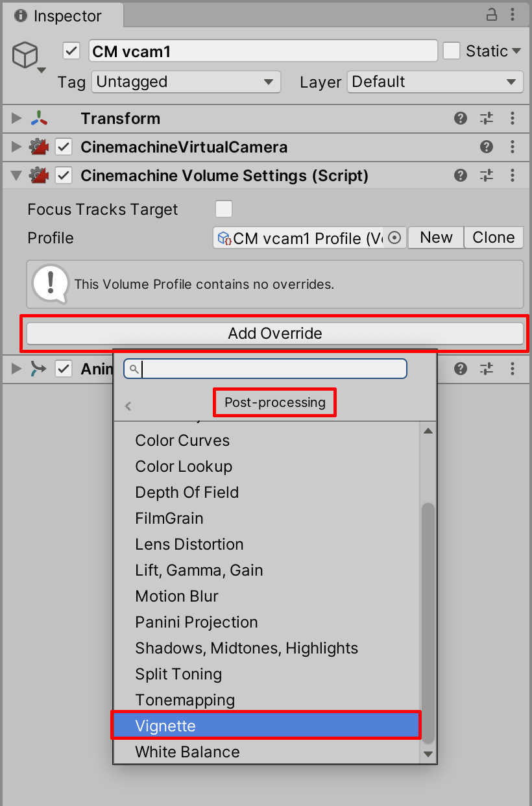Click the New profile button

(436, 238)
